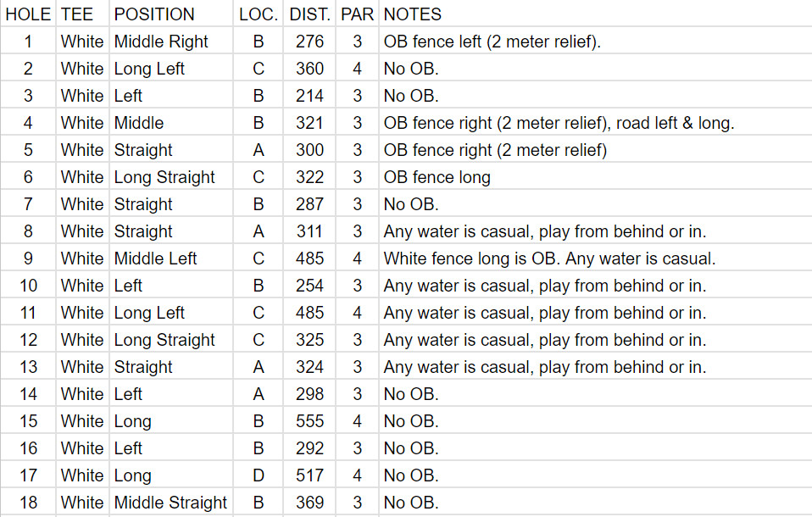812x517 pixels.
Task: Select location D cell for hole 17
Action: click(259, 475)
